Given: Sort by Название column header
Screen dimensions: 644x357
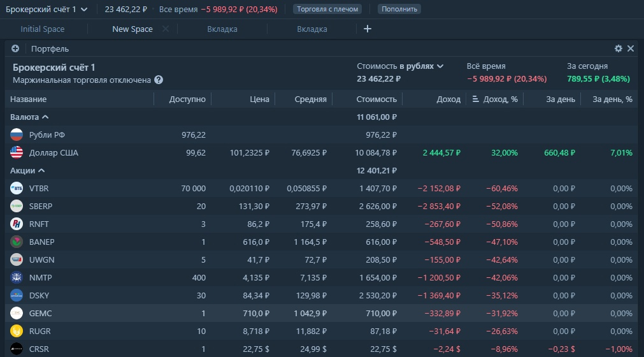Looking at the screenshot, I should [x=28, y=99].
